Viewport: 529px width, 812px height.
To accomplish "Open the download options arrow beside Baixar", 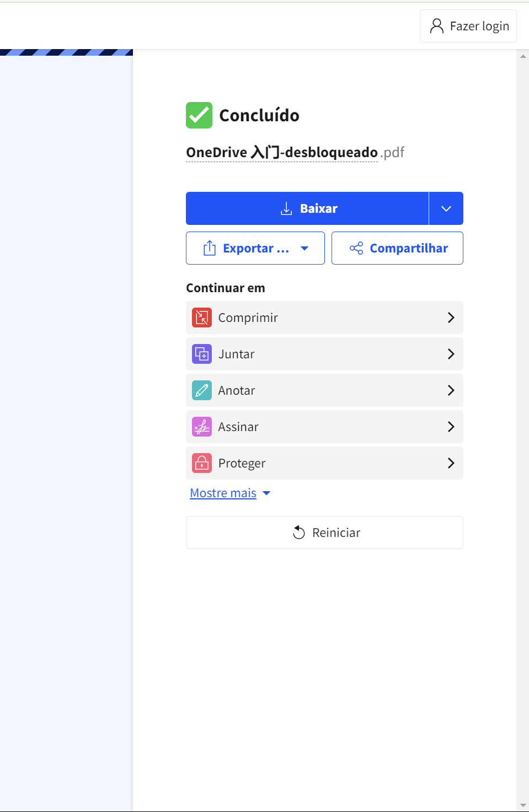I will [446, 208].
